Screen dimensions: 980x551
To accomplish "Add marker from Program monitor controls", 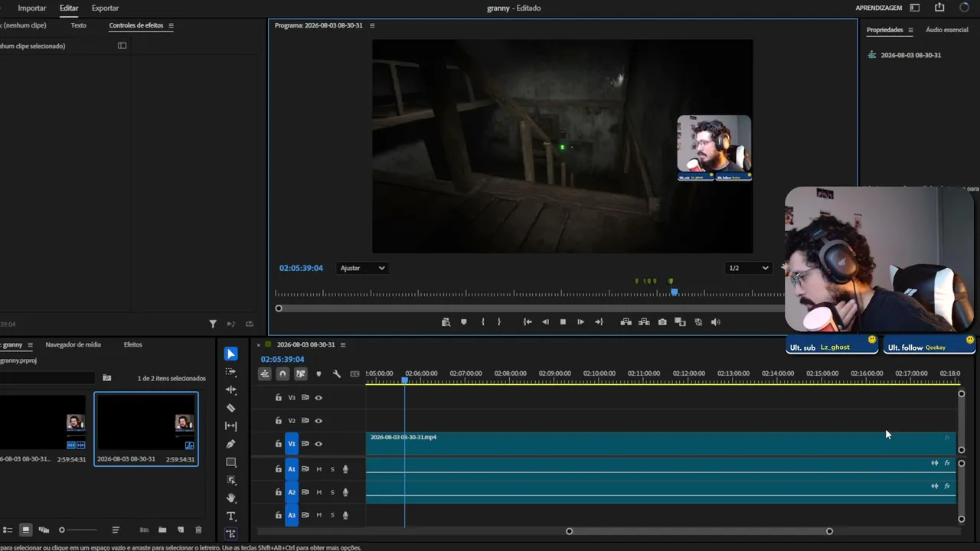I will tap(464, 322).
